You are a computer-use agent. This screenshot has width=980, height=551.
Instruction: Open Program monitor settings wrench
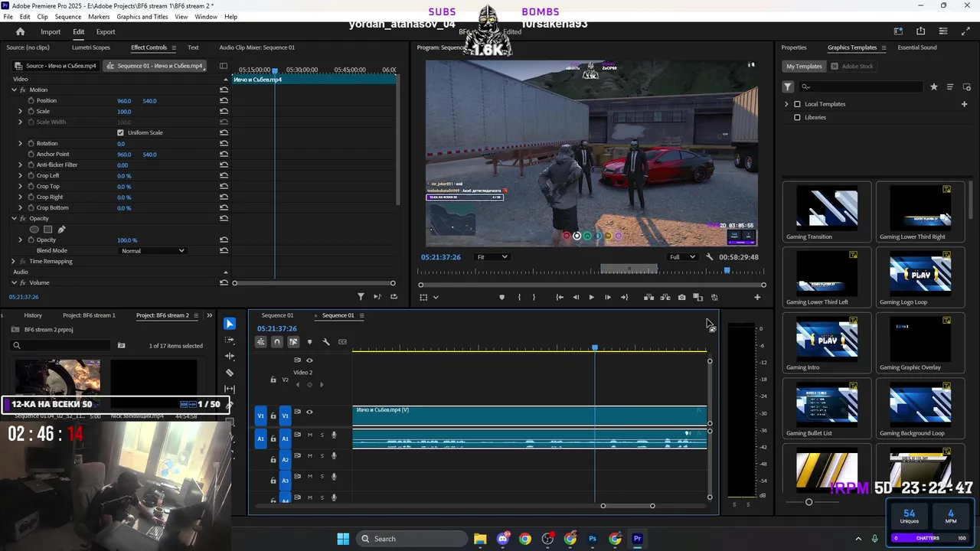(x=710, y=257)
